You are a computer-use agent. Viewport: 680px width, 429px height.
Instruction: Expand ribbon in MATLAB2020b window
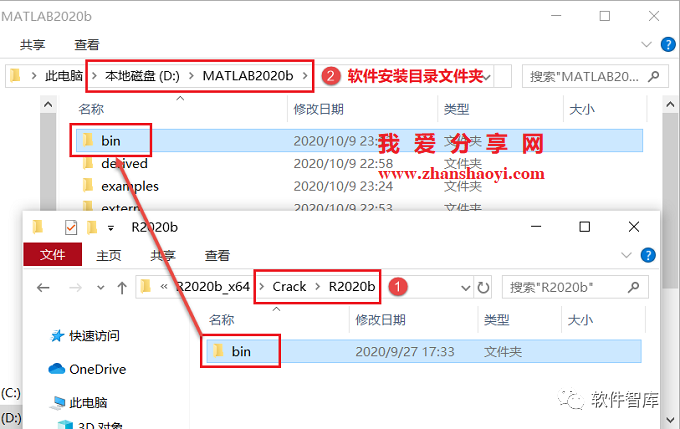click(x=646, y=44)
